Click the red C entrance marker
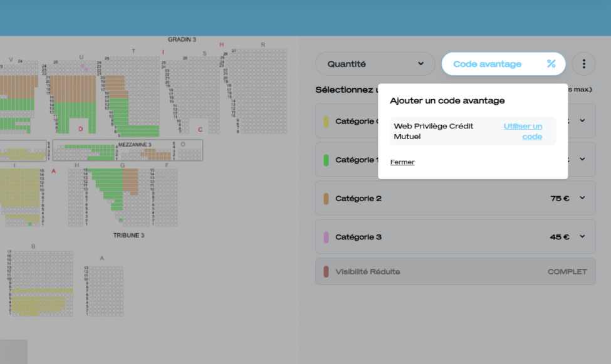Viewport: 611px width, 364px height. [200, 130]
